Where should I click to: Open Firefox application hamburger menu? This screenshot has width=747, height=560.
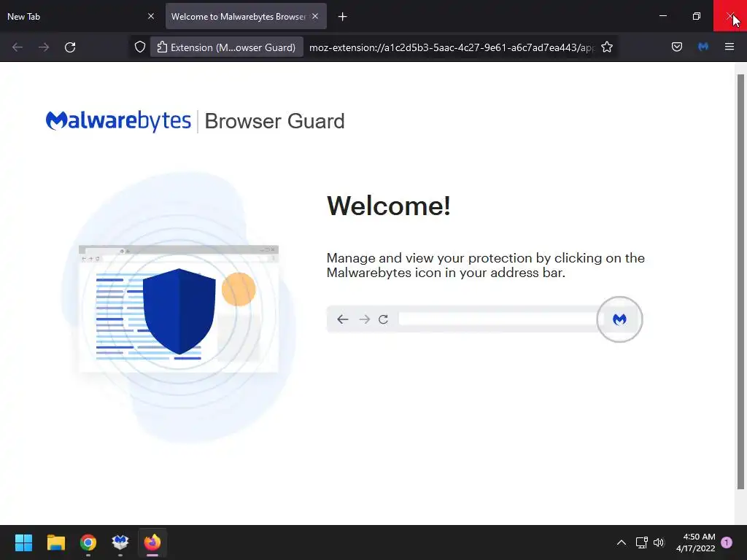pos(729,47)
